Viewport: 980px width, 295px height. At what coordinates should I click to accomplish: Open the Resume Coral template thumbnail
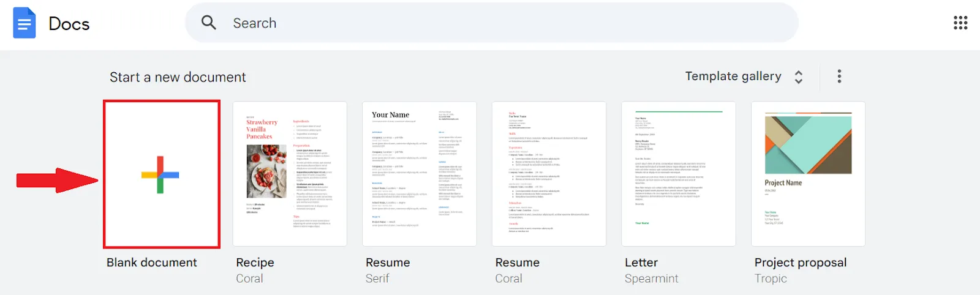click(x=549, y=174)
